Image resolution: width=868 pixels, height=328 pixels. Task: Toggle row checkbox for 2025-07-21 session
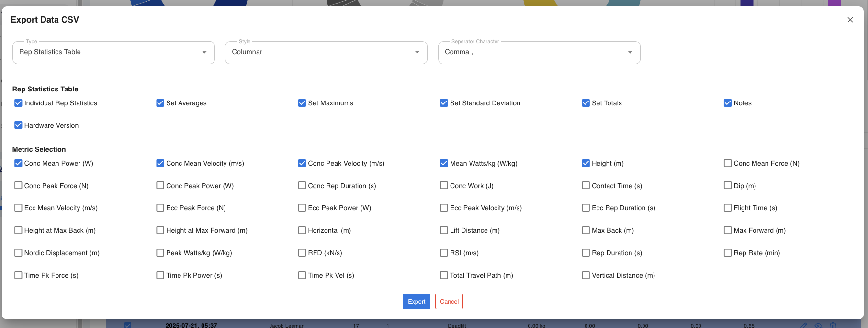[128, 325]
